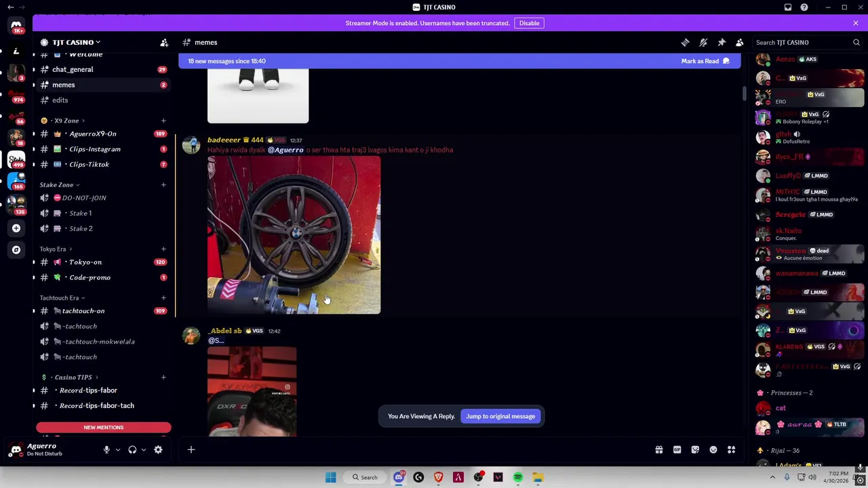
Task: Jump to 18 new messages bar
Action: 460,61
